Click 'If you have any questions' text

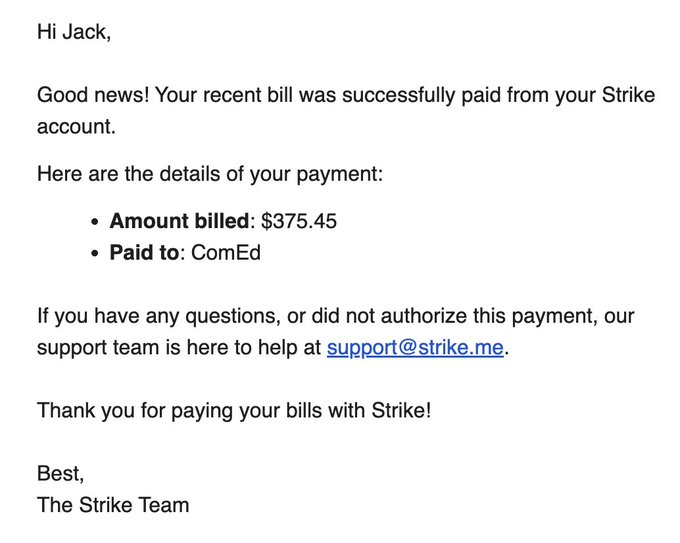(x=150, y=317)
